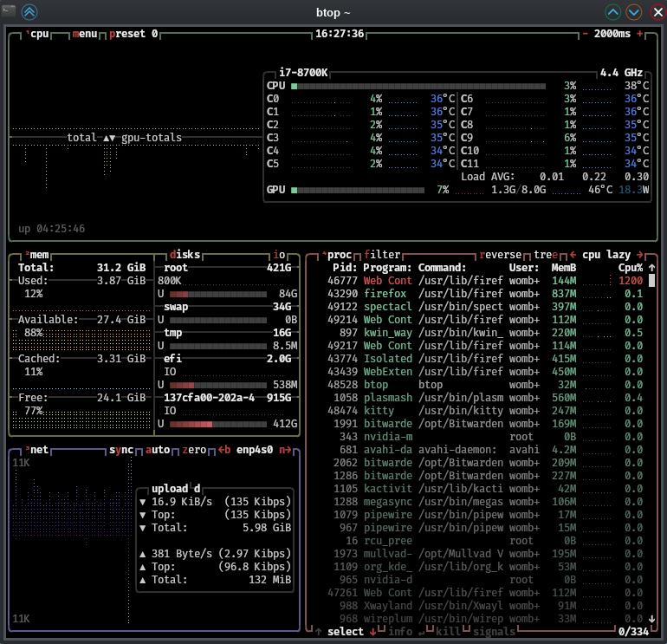Toggle process tree view
This screenshot has height=644, width=667.
(x=546, y=255)
